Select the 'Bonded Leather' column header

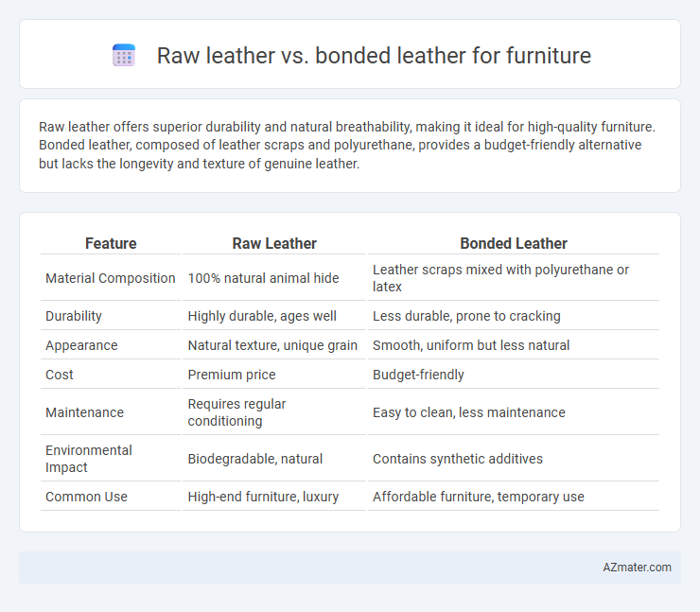coord(514,243)
